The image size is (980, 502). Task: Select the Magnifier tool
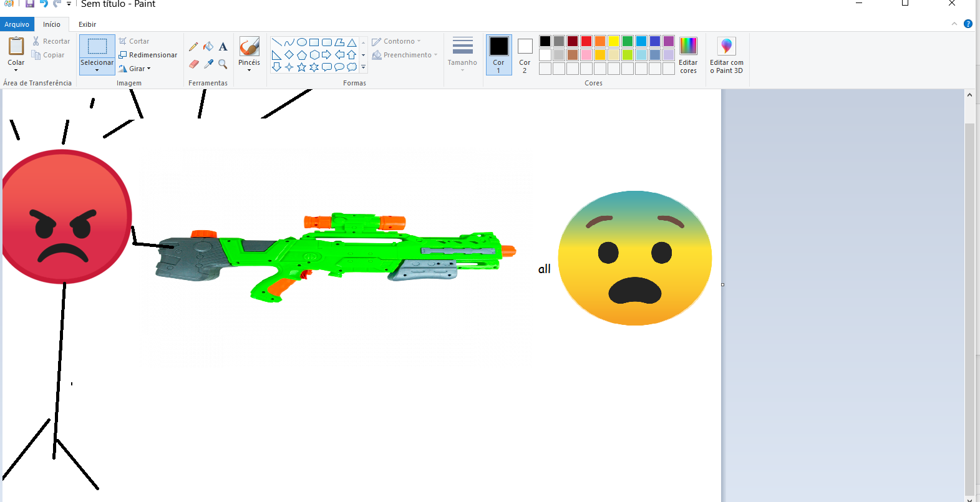coord(223,64)
